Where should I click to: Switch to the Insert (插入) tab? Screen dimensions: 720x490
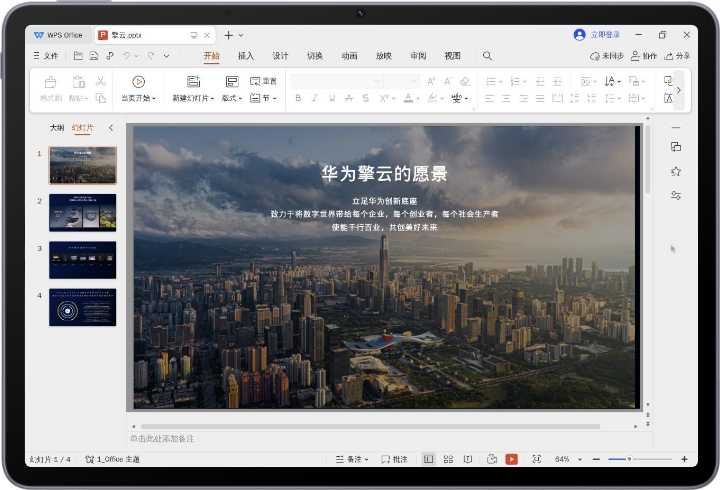pyautogui.click(x=245, y=56)
